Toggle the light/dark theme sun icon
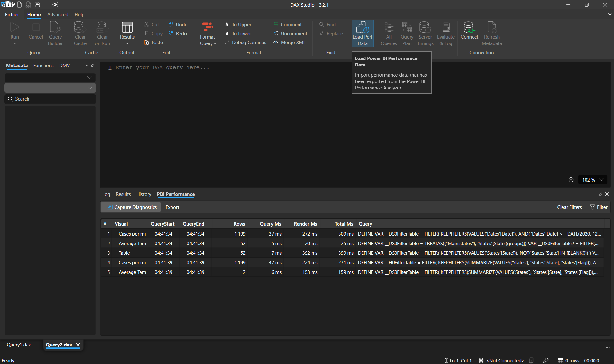614x364 pixels. tap(55, 4)
